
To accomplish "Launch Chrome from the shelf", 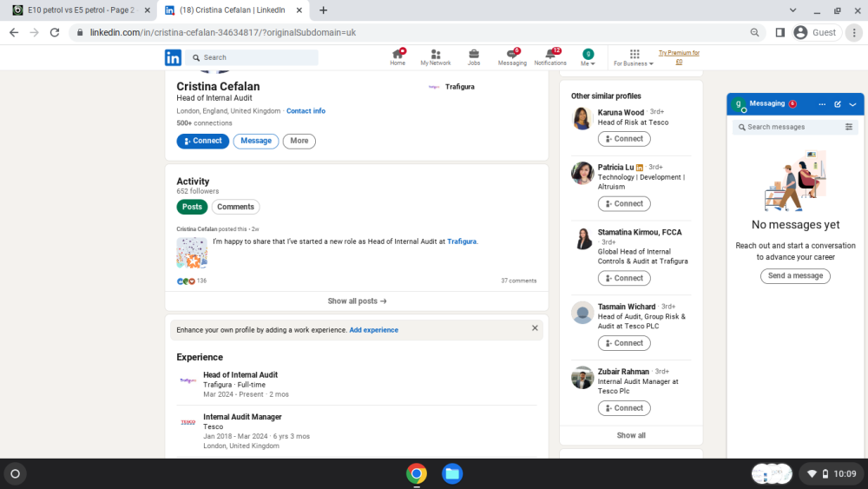I will (417, 474).
